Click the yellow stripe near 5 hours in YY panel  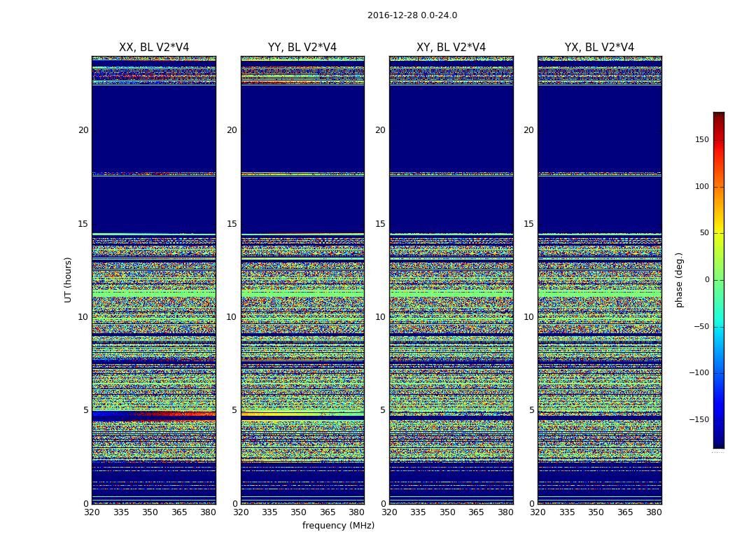302,414
